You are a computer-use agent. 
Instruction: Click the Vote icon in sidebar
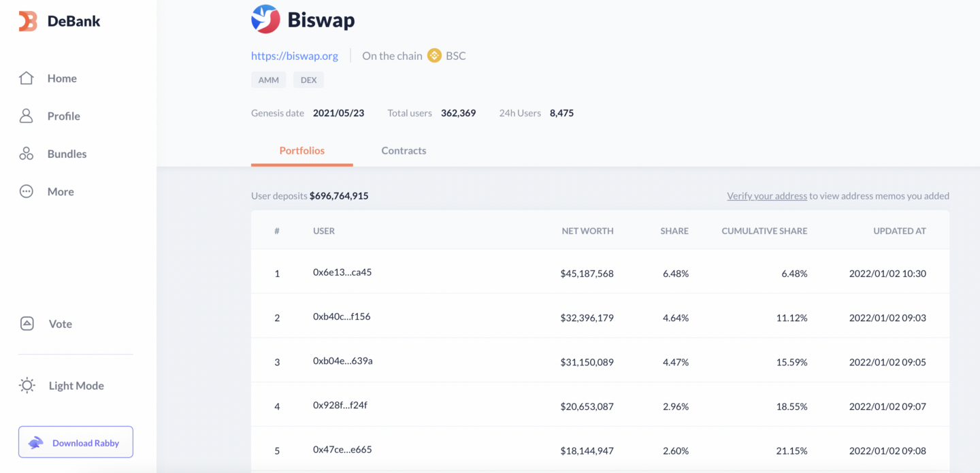click(x=27, y=324)
